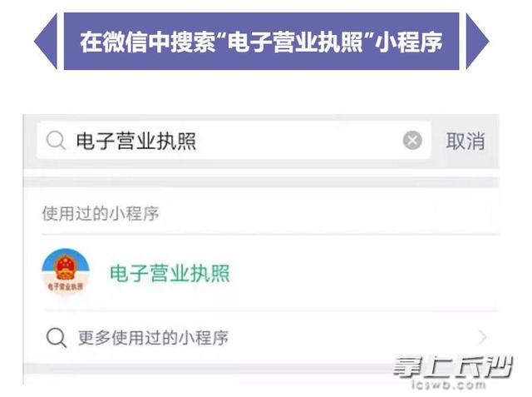The width and height of the screenshot is (532, 397).
Task: Click the left triangle arrow beside the banner
Action: 46,41
